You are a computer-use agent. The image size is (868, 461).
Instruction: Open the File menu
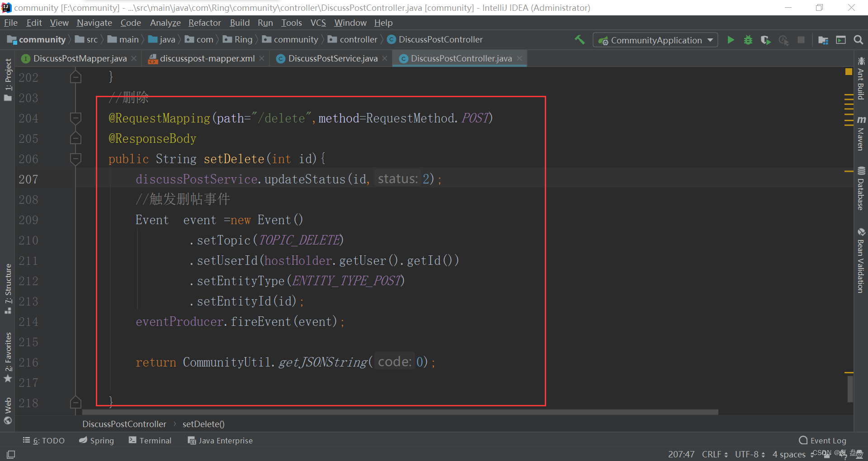click(11, 23)
